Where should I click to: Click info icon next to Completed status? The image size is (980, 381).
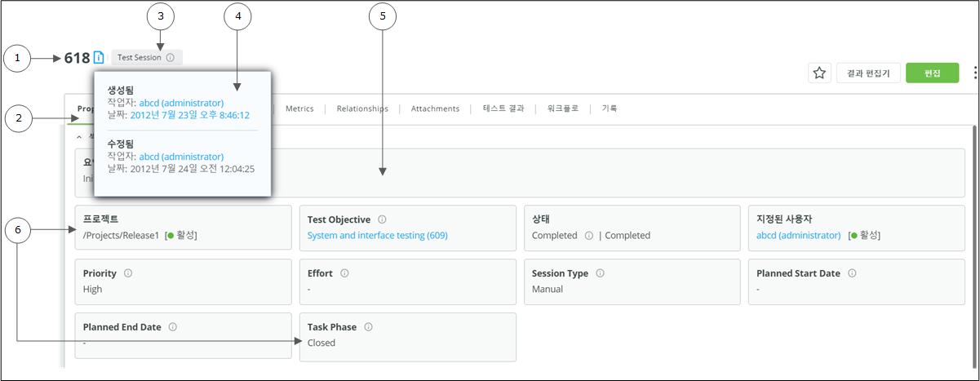(x=588, y=235)
